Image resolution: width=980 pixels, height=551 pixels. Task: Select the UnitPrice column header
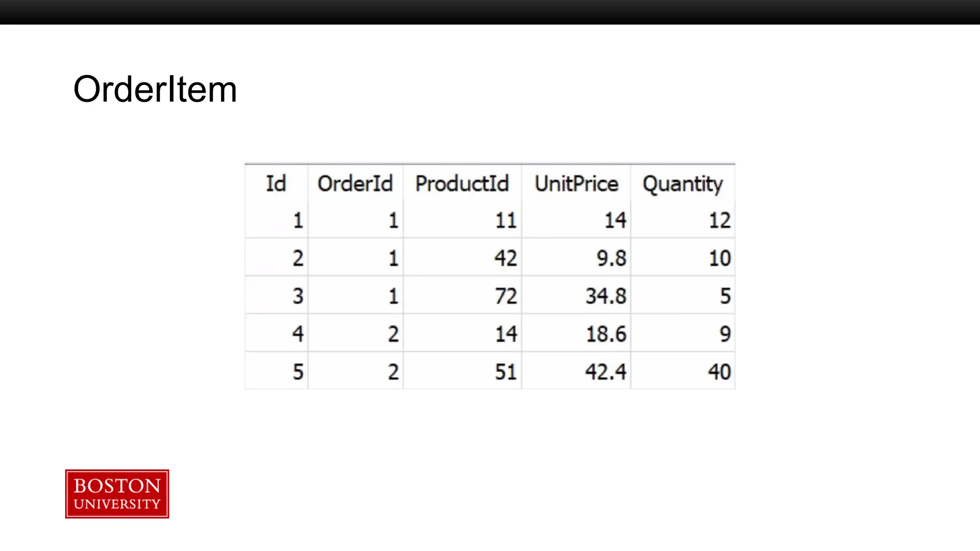576,184
